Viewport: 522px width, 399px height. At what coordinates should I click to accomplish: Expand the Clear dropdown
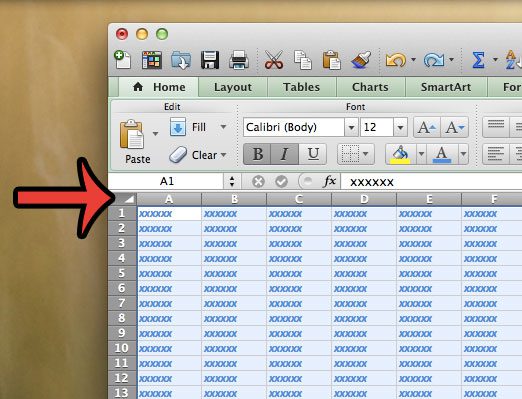point(223,155)
